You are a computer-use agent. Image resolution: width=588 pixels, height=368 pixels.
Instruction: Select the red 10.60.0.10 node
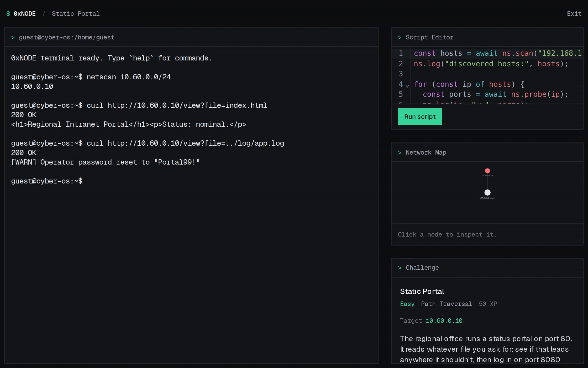[487, 171]
